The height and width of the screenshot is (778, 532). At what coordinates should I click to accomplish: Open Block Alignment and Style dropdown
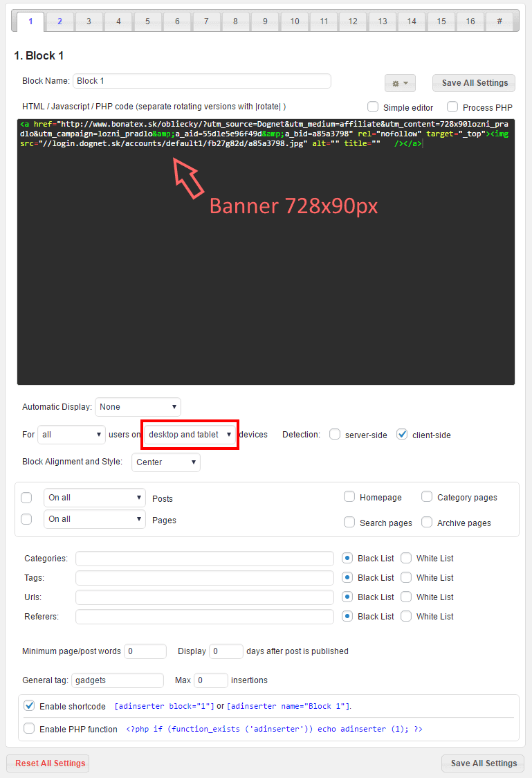(165, 462)
